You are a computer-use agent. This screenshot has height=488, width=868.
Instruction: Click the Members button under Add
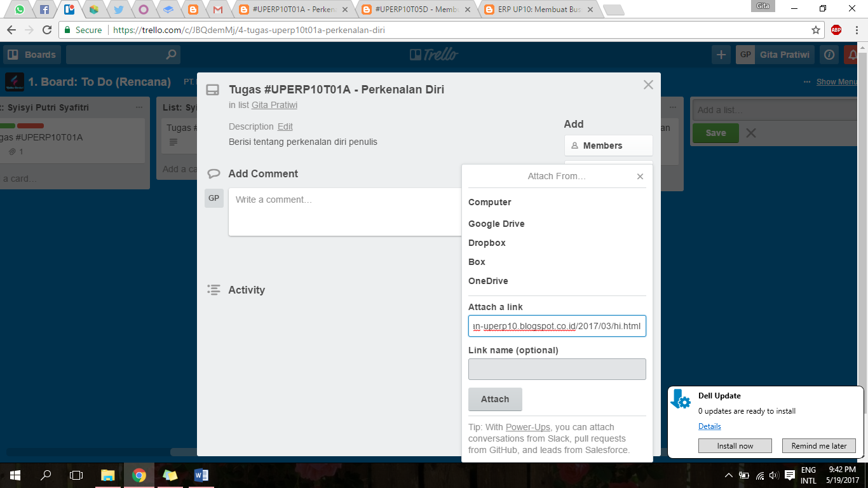tap(608, 146)
